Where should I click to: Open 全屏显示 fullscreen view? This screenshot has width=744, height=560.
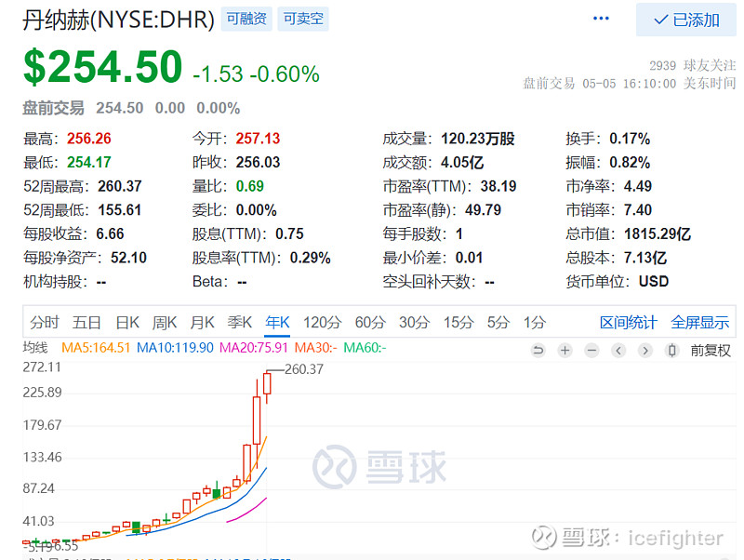[700, 323]
